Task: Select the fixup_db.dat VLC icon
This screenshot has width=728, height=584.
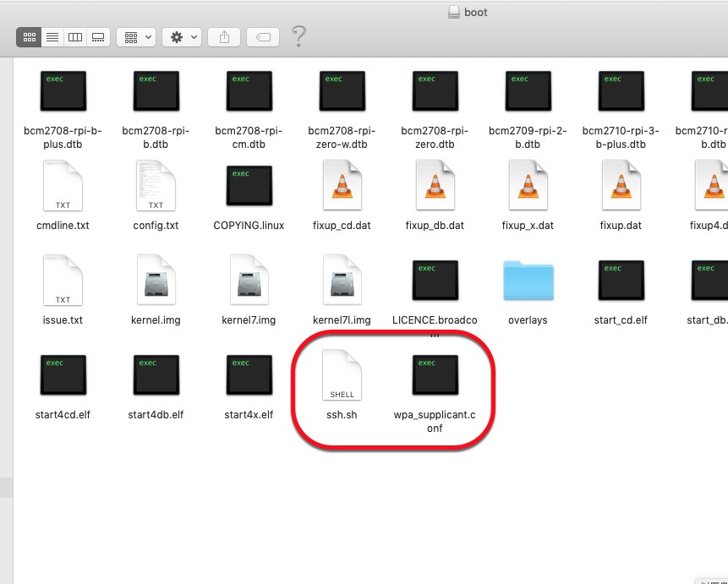Action: (435, 185)
